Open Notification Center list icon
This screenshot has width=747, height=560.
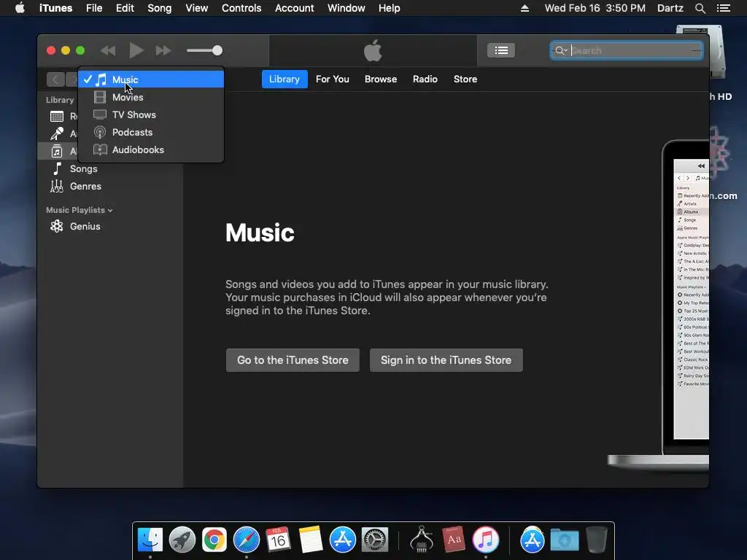[x=724, y=8]
